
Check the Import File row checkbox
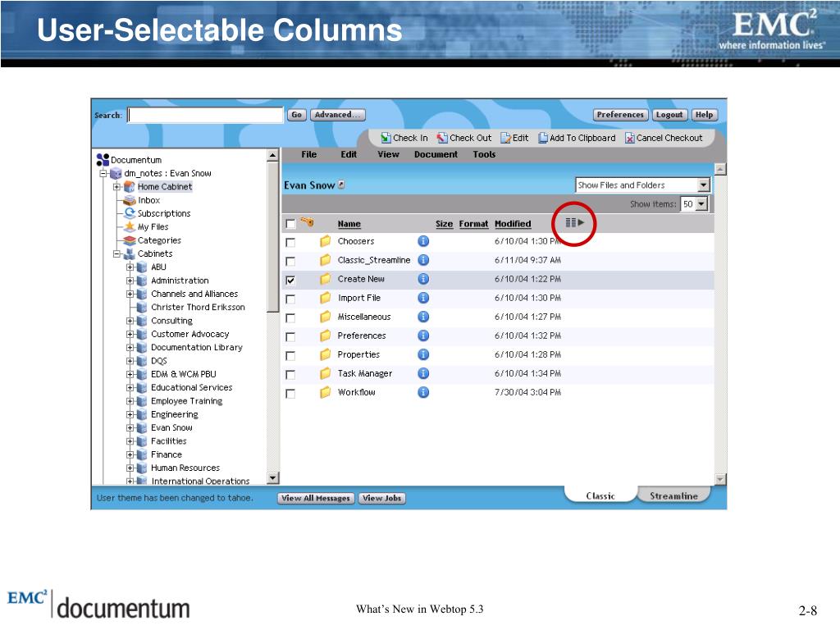pos(290,299)
